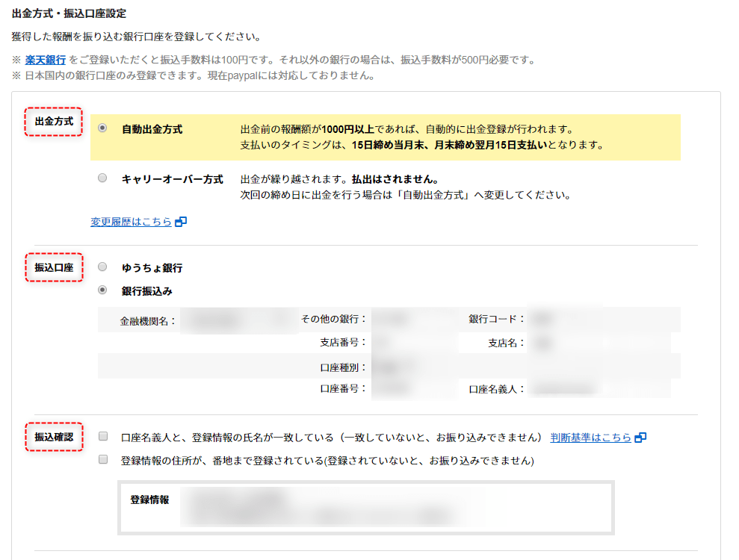
Task: Click the new-window icon beside 判断基準はこちら
Action: (x=640, y=438)
